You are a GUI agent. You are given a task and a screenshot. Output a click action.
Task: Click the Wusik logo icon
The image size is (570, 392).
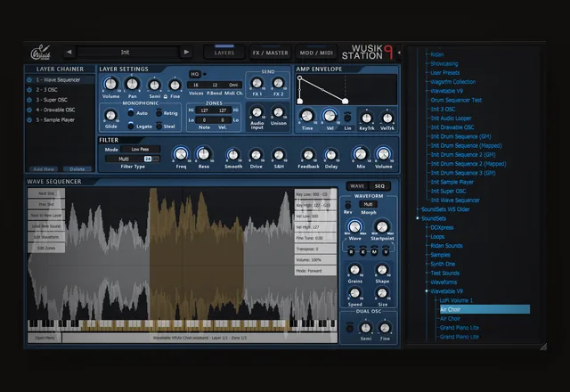[40, 53]
